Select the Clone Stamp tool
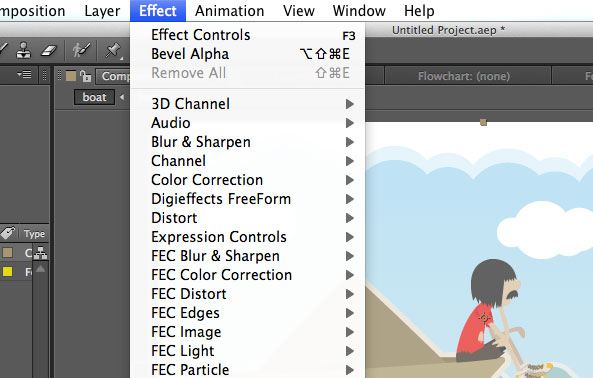The image size is (593, 378). click(24, 50)
